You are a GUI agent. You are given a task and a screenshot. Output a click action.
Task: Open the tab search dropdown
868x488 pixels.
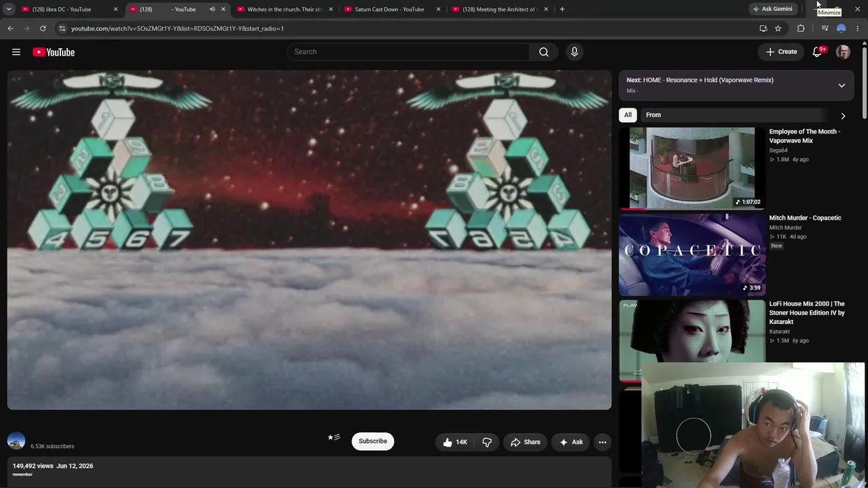(9, 9)
